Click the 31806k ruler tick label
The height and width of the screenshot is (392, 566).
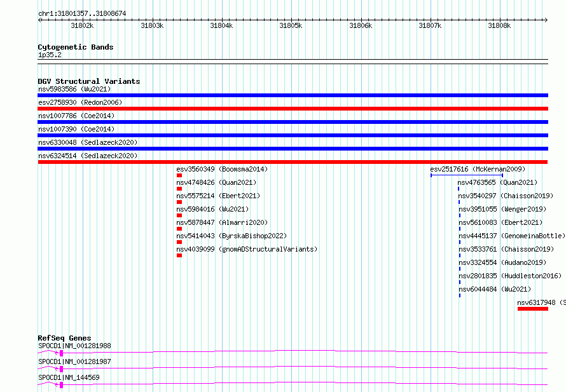(x=360, y=25)
